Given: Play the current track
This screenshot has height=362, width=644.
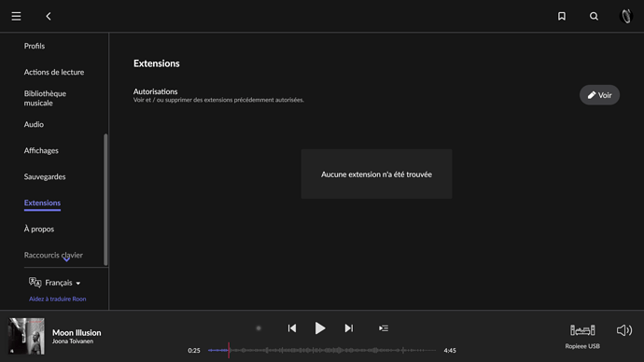Looking at the screenshot, I should 320,328.
